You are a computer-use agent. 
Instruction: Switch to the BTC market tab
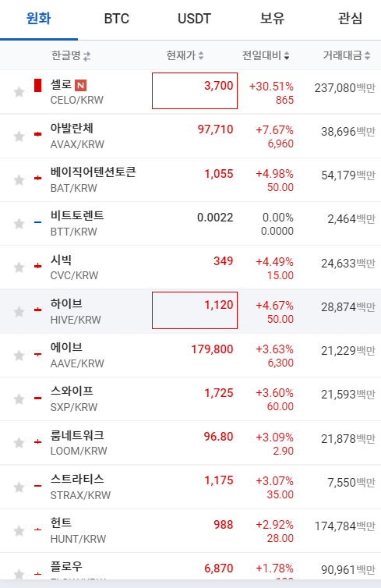[x=117, y=19]
